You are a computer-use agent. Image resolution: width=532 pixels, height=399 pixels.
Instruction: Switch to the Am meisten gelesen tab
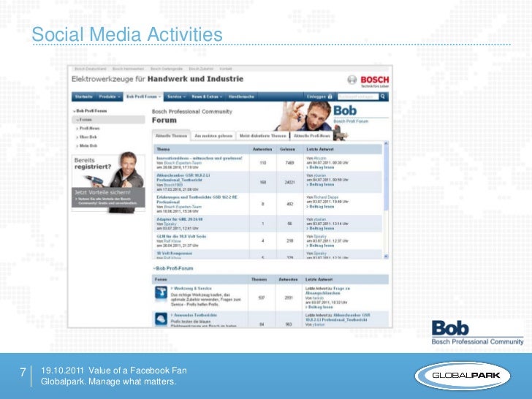pos(213,136)
